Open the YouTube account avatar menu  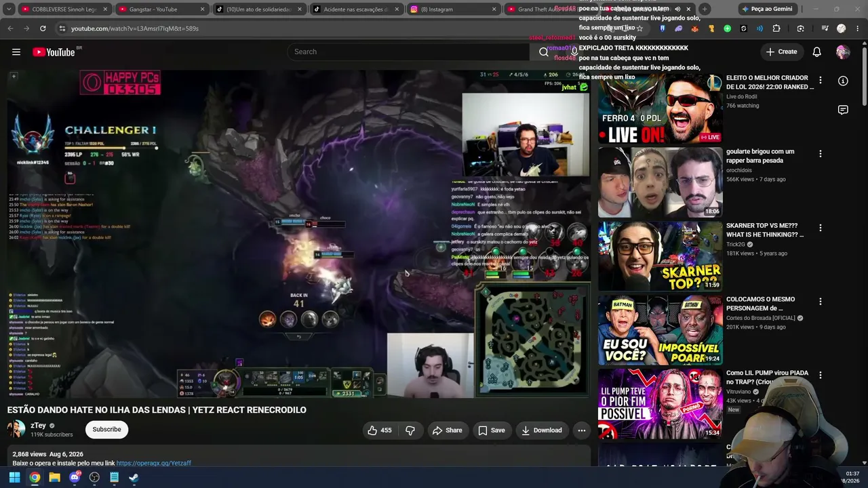843,52
